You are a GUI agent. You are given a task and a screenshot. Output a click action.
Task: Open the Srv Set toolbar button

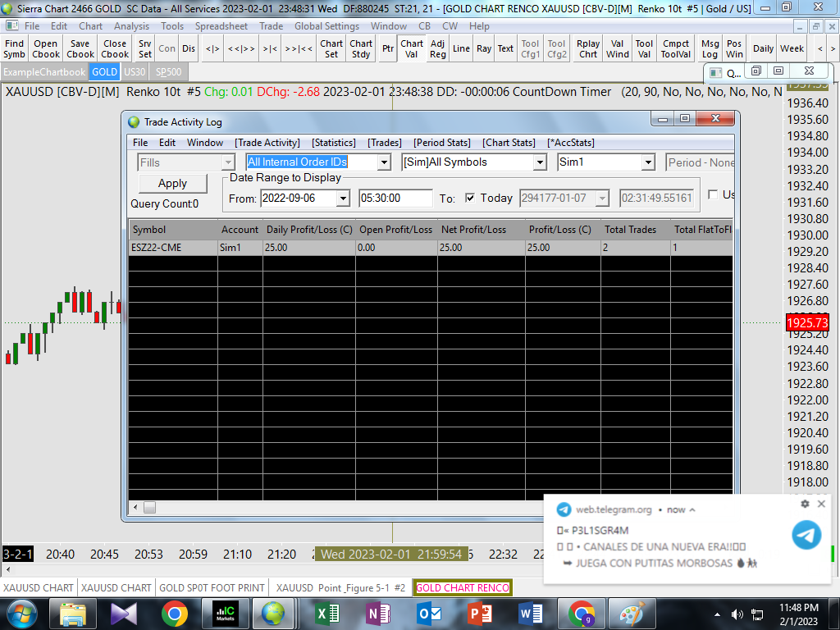point(144,48)
